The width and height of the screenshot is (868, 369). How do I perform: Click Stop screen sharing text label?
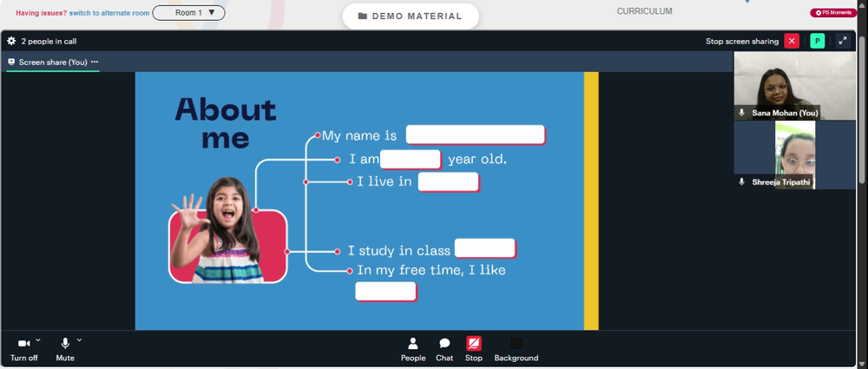click(x=742, y=41)
